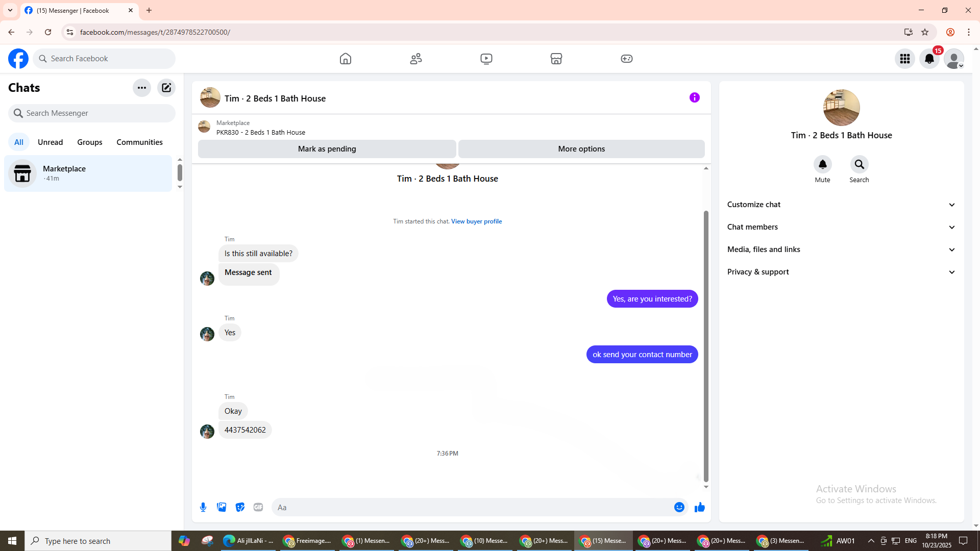Attach a photo using the image icon

222,507
